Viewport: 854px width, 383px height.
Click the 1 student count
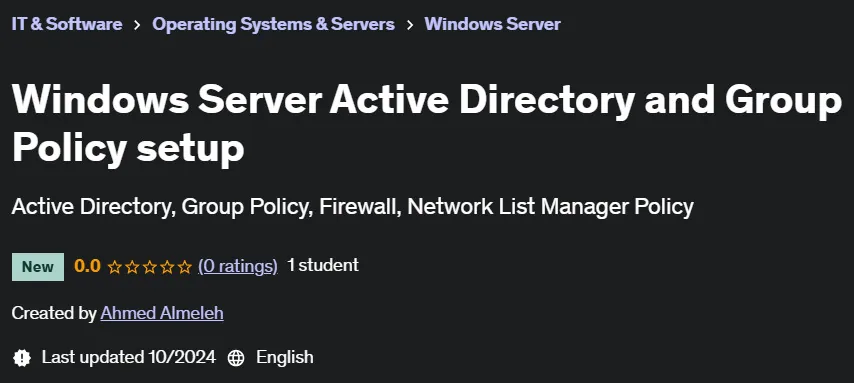click(323, 265)
